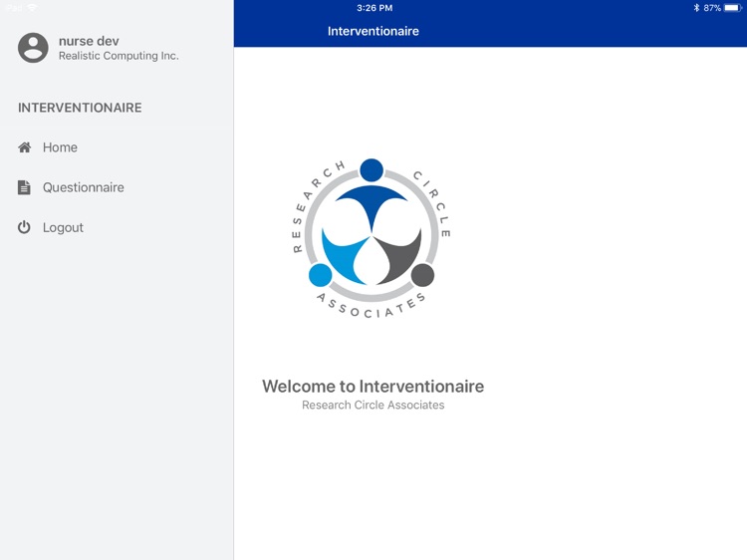
Task: Tap the Wi-Fi icon in status bar
Action: (32, 8)
